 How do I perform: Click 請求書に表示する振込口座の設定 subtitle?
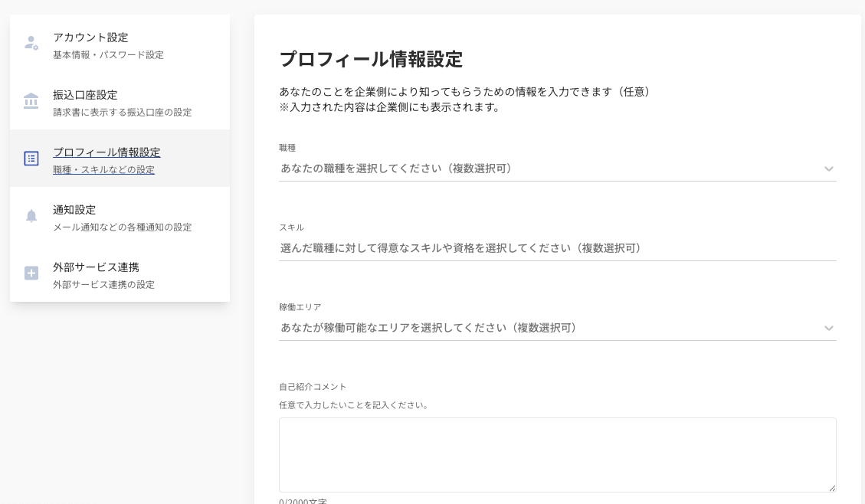(123, 113)
